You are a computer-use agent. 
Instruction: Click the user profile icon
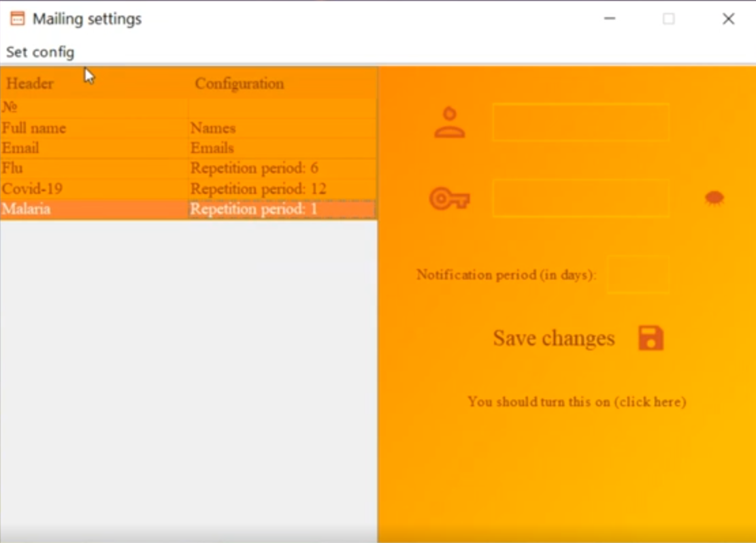click(x=449, y=123)
